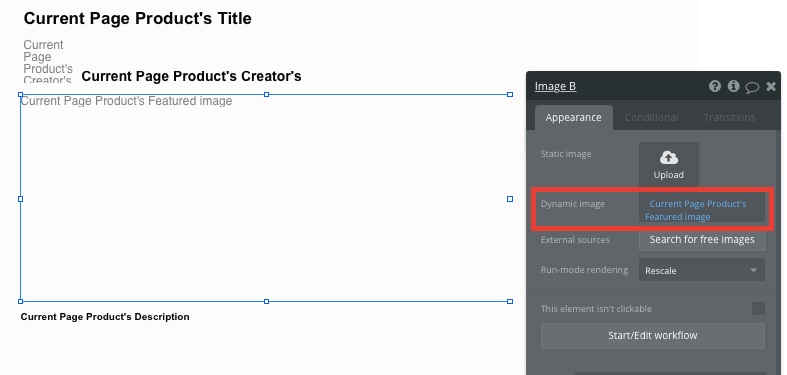Open the help question mark icon
The height and width of the screenshot is (375, 787).
[715, 86]
